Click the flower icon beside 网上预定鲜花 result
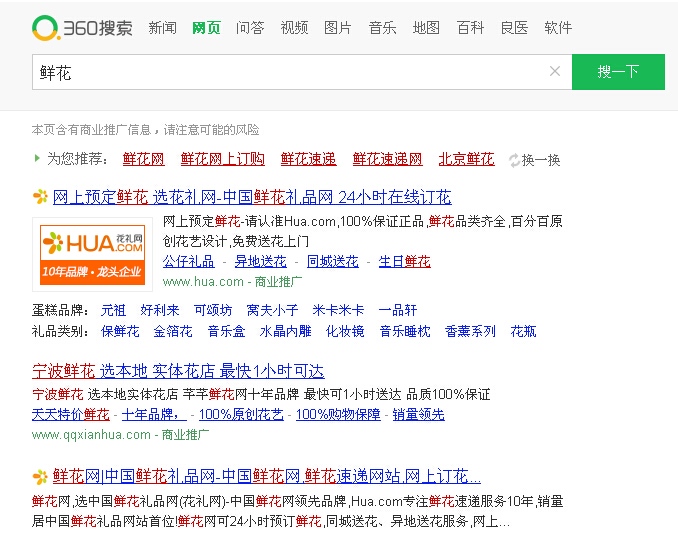Viewport: 678px width, 535px height. coord(41,197)
